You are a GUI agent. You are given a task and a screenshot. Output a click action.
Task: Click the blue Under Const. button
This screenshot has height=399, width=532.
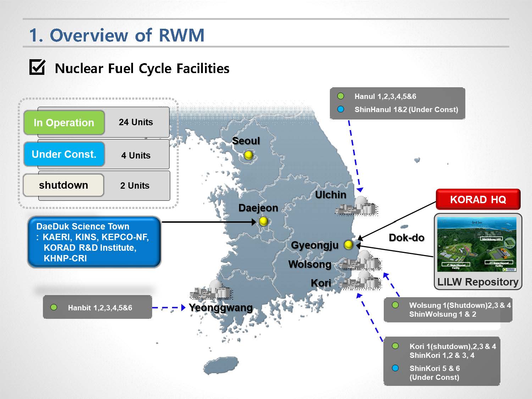click(64, 154)
